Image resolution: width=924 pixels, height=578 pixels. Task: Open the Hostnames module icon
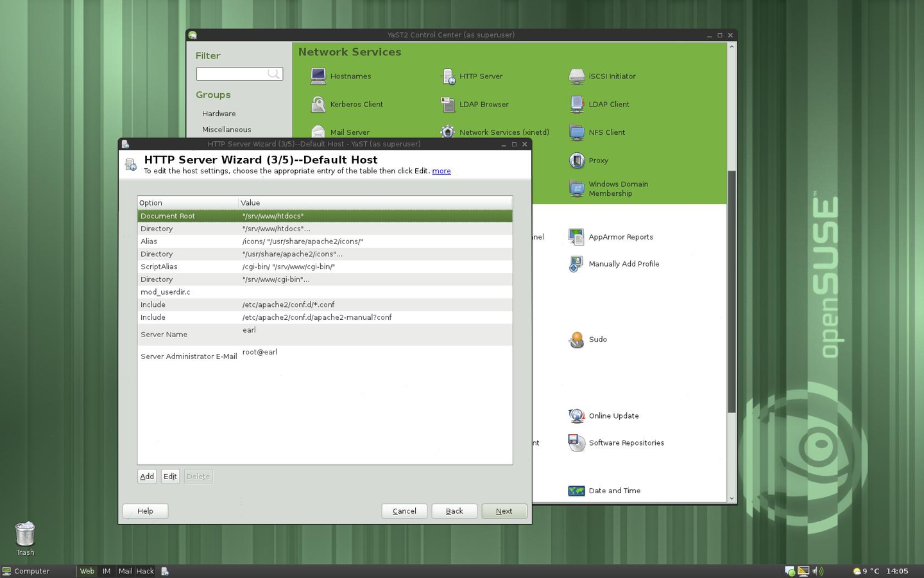(x=318, y=76)
